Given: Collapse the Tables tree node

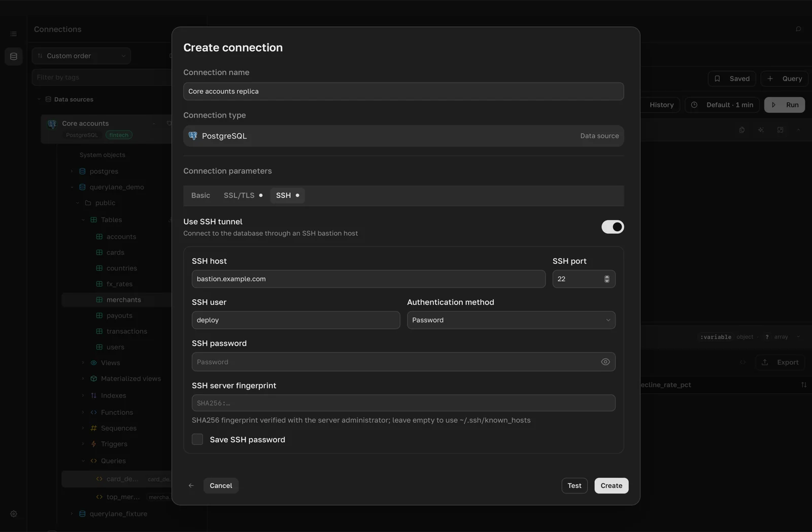Looking at the screenshot, I should pos(83,220).
